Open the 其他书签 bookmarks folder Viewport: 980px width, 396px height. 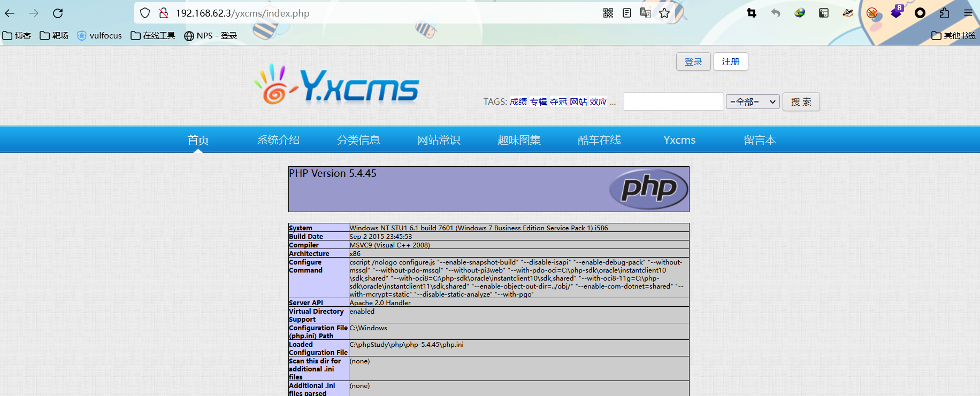[x=954, y=36]
